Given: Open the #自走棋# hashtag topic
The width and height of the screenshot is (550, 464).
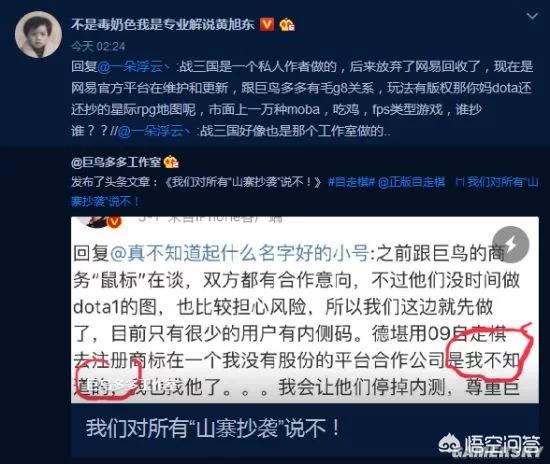Looking at the screenshot, I should (x=351, y=182).
